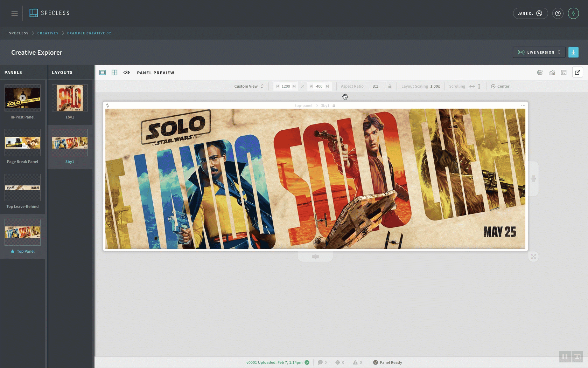Open the diamond notices count icon
Screen dimensions: 588x368
(x=338, y=362)
